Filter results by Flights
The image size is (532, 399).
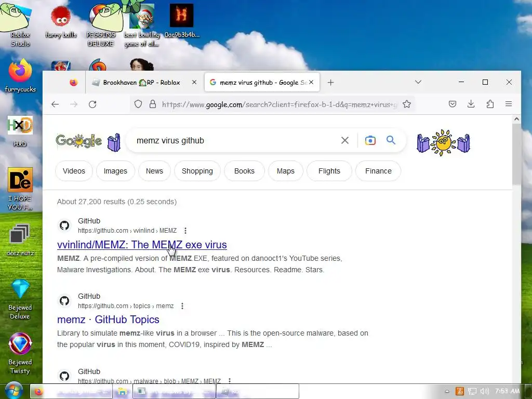pos(329,171)
